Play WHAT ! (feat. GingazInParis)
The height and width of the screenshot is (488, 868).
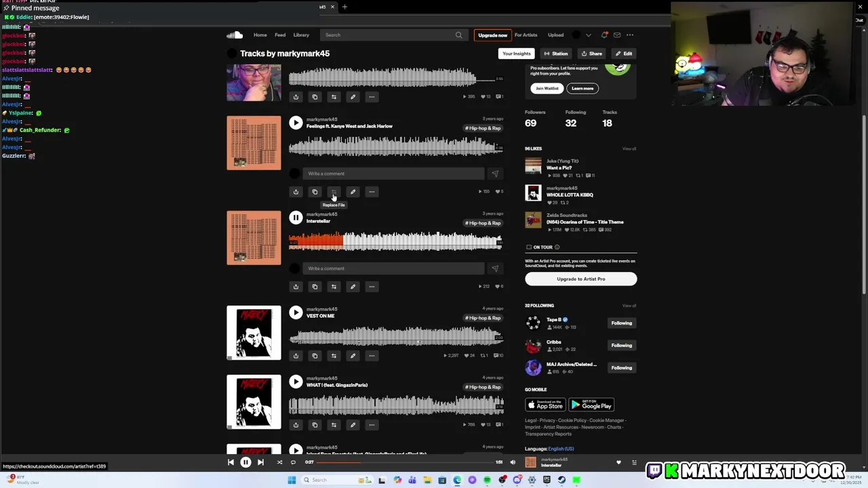[x=296, y=382]
